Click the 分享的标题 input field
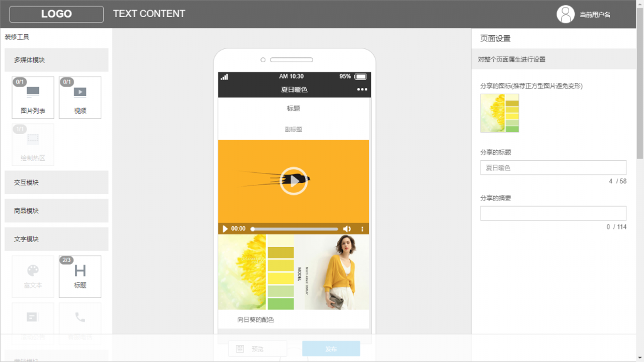This screenshot has width=644, height=362. point(553,168)
